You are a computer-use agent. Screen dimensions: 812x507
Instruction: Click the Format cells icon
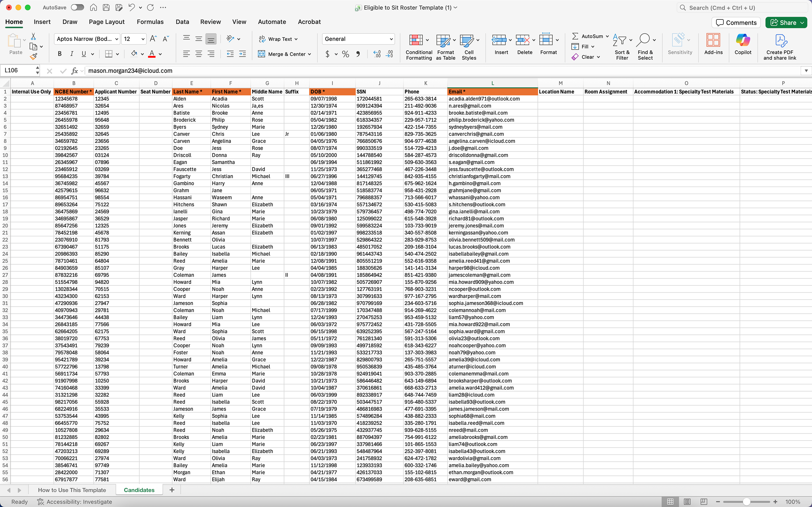pos(546,40)
